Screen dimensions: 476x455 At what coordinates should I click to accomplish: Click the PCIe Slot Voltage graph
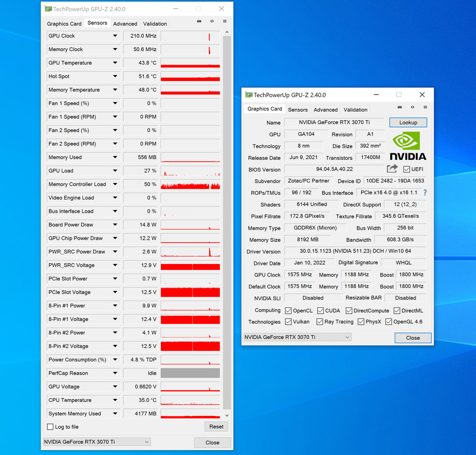click(x=190, y=292)
